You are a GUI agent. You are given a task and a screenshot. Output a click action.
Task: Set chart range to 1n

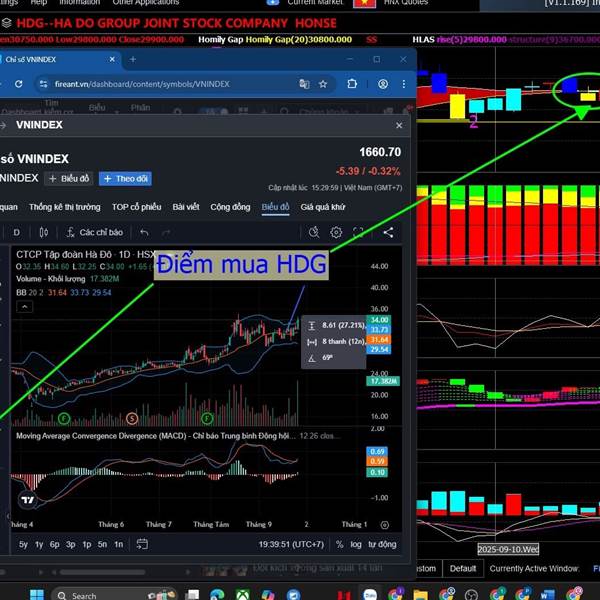click(x=119, y=544)
